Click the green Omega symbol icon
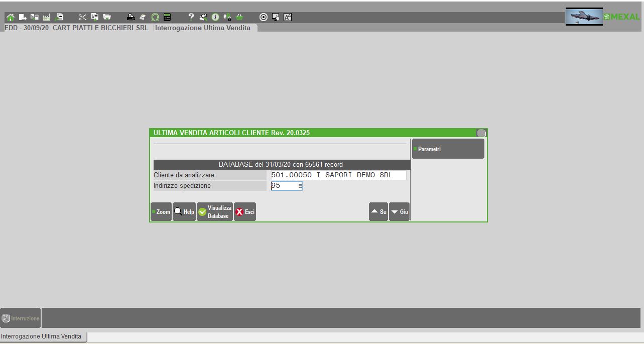Screen dimensions: 644x344 155,17
